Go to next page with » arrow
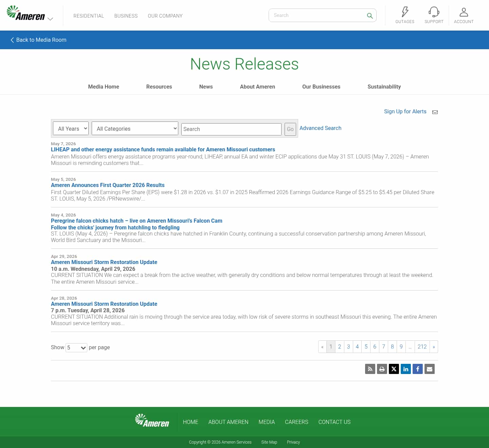This screenshot has height=448, width=489. coord(434,347)
